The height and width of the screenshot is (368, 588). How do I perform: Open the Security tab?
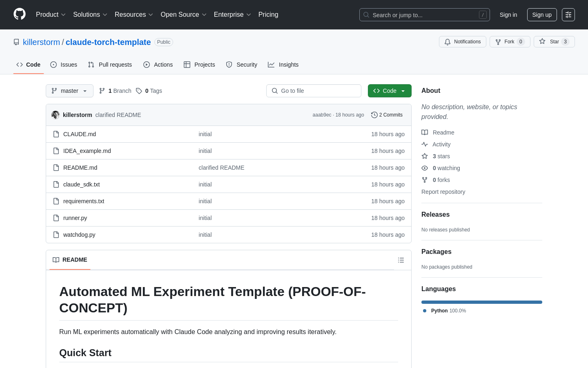(242, 65)
